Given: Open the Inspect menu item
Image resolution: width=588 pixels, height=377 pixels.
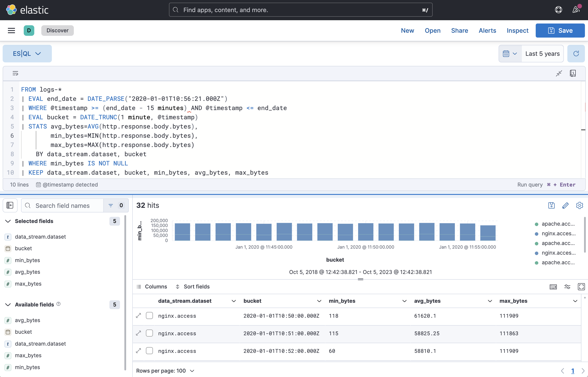Looking at the screenshot, I should point(518,30).
